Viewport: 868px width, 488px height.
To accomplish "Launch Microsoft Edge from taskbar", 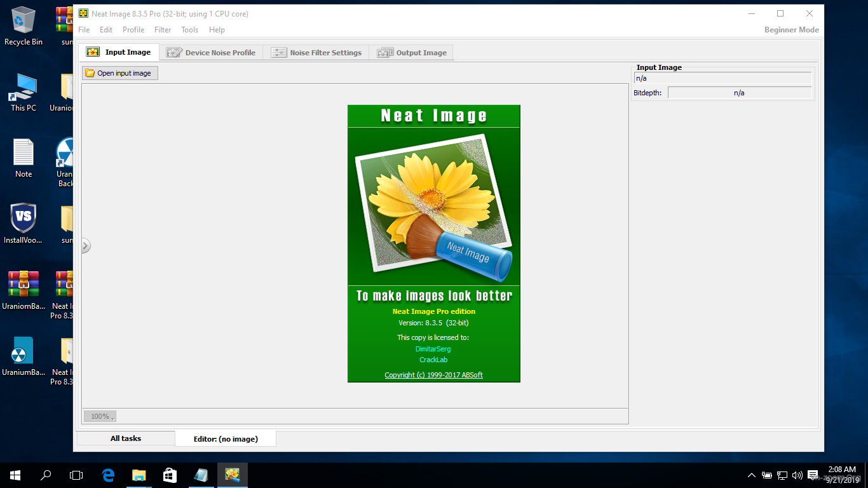I will point(108,475).
